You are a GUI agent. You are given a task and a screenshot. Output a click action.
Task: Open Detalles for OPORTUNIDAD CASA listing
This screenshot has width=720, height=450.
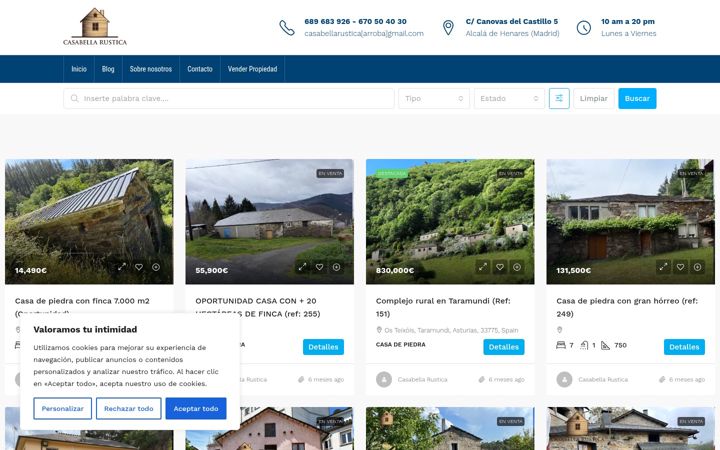coord(323,347)
